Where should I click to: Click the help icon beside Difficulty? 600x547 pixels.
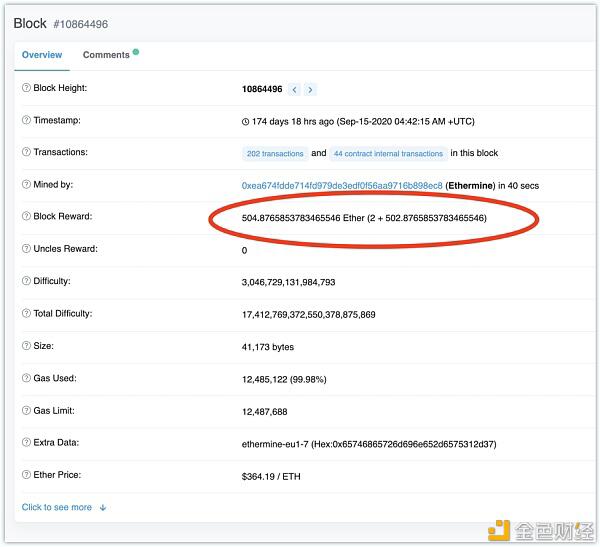(26, 281)
